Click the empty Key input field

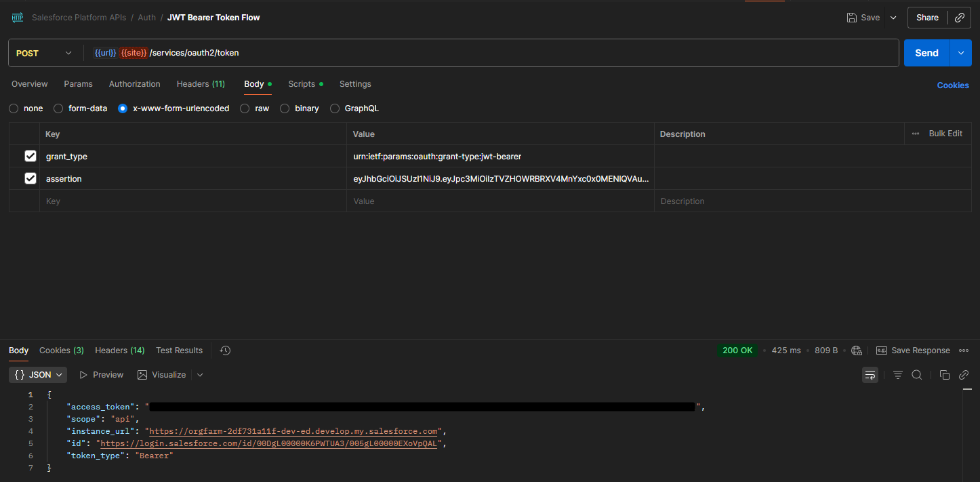coord(193,201)
